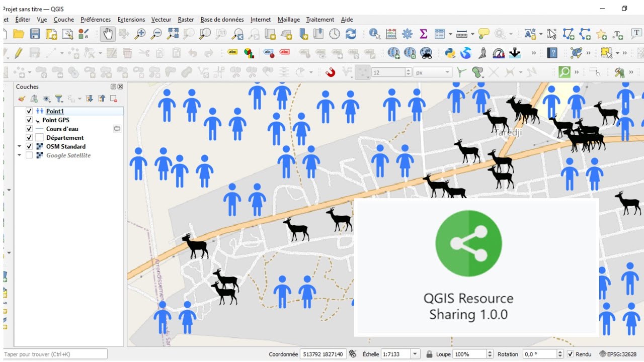Collapse all layers in Couches panel
The height and width of the screenshot is (362, 644).
[x=102, y=99]
